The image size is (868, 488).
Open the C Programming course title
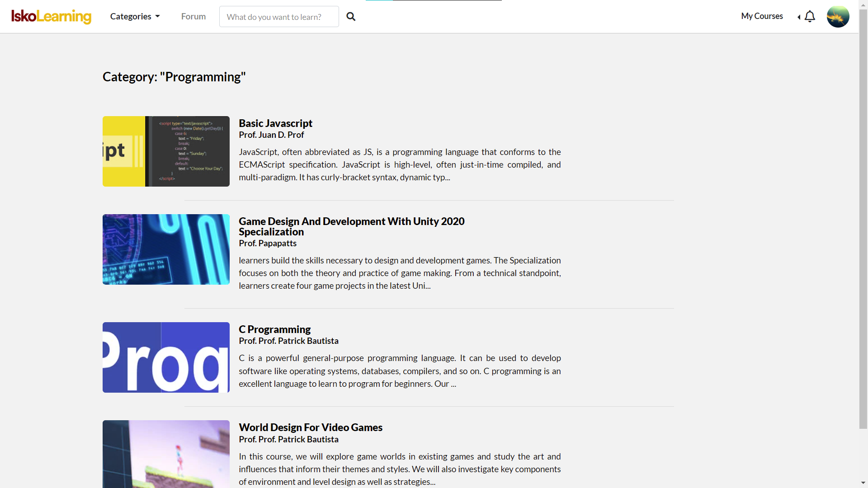tap(274, 329)
